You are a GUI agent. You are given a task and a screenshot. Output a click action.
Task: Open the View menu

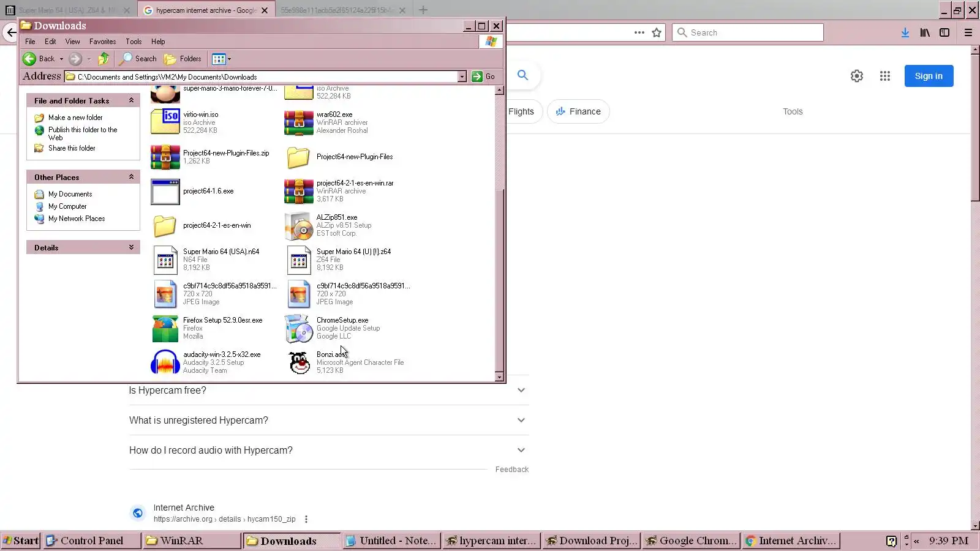[x=72, y=42]
